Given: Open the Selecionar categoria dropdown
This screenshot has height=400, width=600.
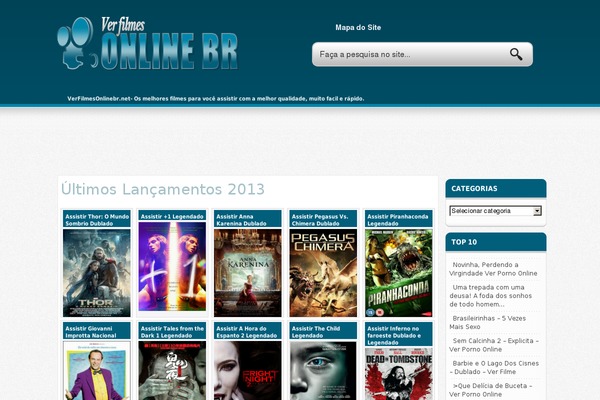Looking at the screenshot, I should (x=496, y=211).
